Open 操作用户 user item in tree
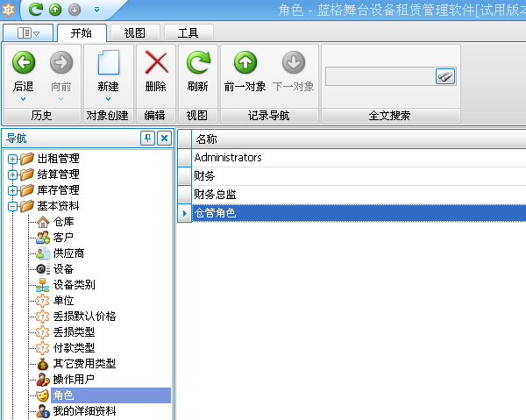The width and height of the screenshot is (526, 420). [66, 379]
